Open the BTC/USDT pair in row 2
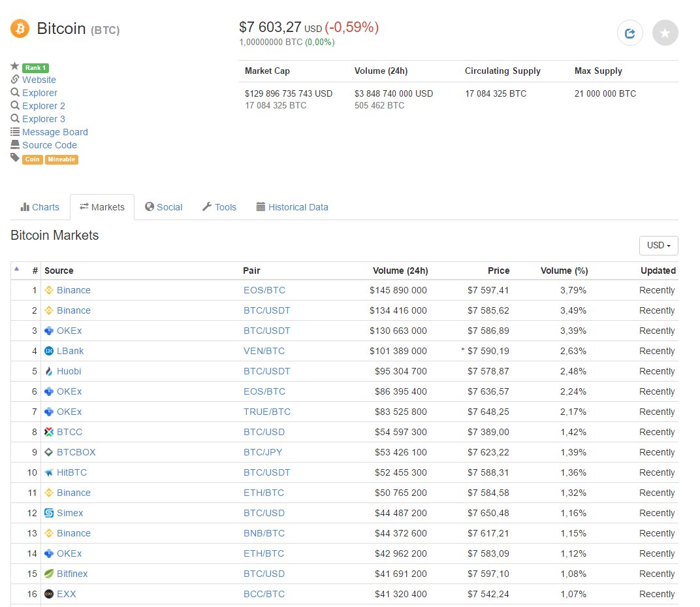 pyautogui.click(x=266, y=310)
